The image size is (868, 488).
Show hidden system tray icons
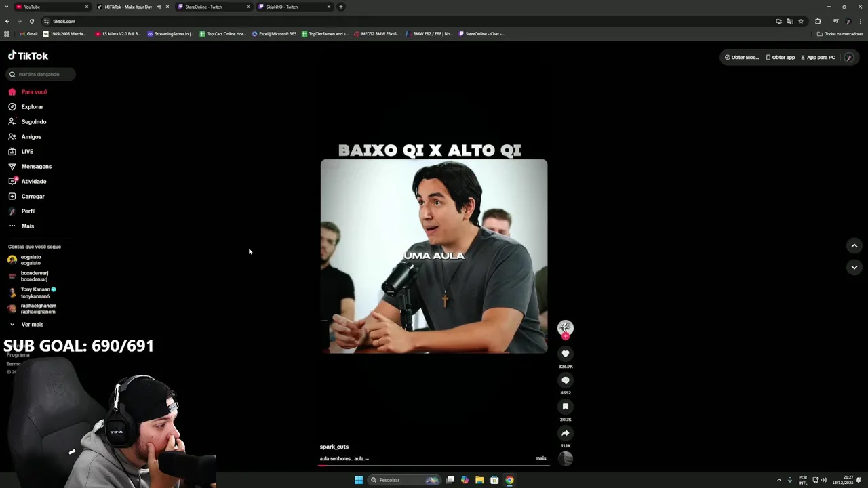(778, 480)
